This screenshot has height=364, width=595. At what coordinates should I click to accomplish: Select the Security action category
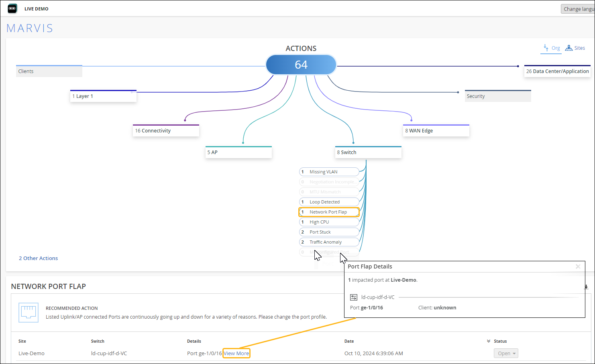(x=498, y=96)
